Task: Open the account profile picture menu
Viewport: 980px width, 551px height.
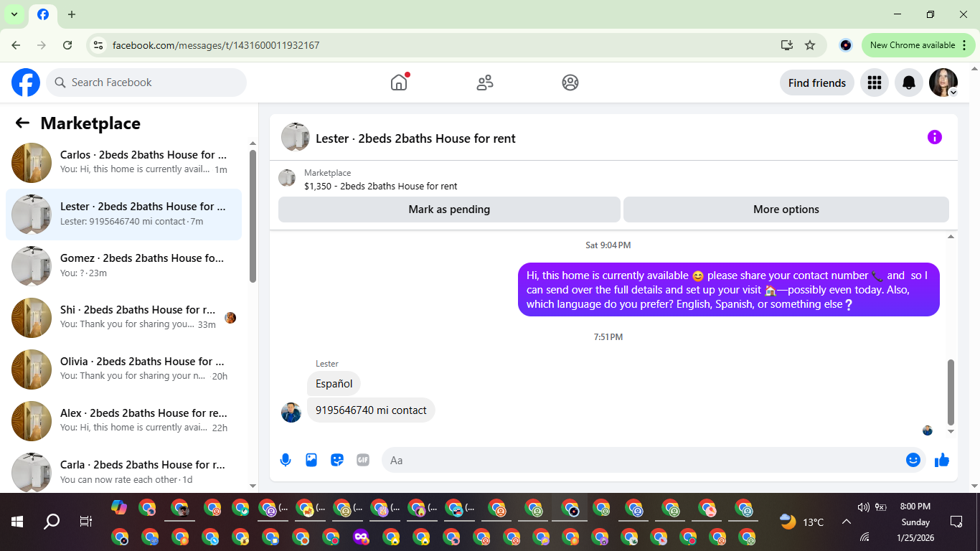Action: pyautogui.click(x=943, y=83)
